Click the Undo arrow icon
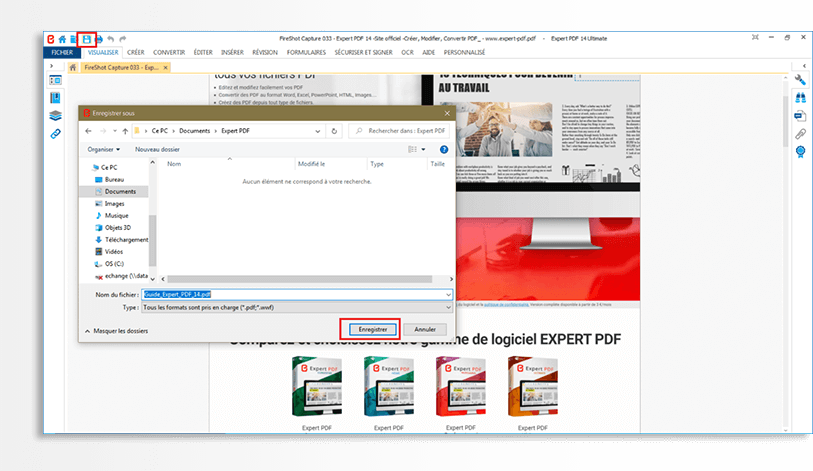Viewport: 813px width, 471px height. 110,39
